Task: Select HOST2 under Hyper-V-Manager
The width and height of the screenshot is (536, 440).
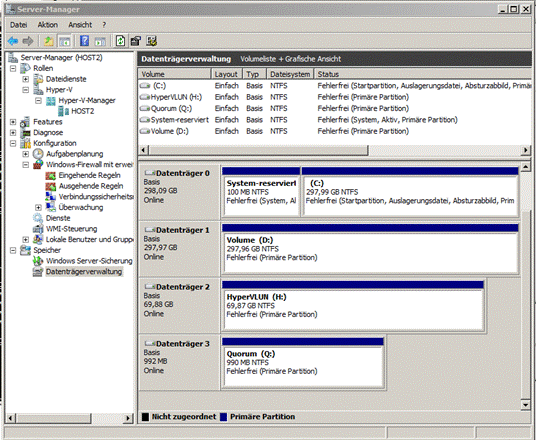Action: pyautogui.click(x=82, y=111)
